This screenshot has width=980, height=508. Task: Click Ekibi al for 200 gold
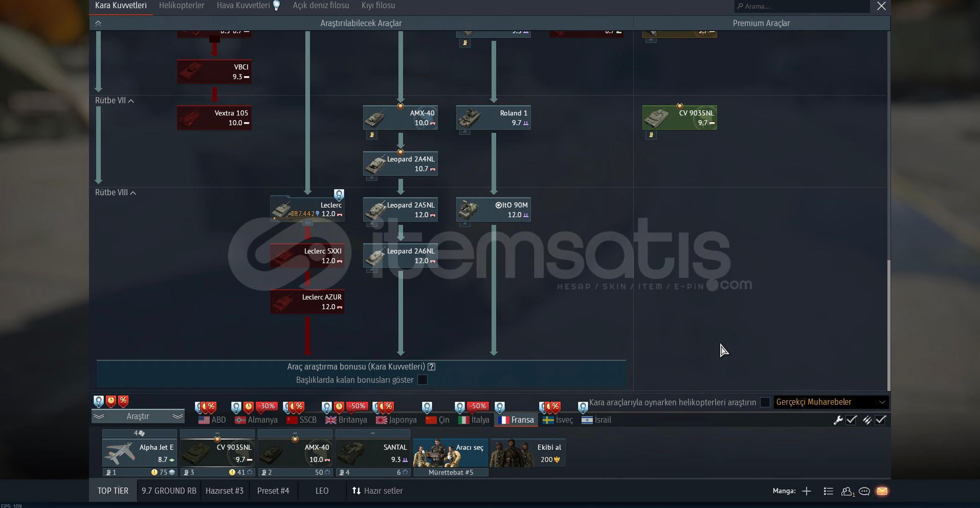[x=528, y=453]
